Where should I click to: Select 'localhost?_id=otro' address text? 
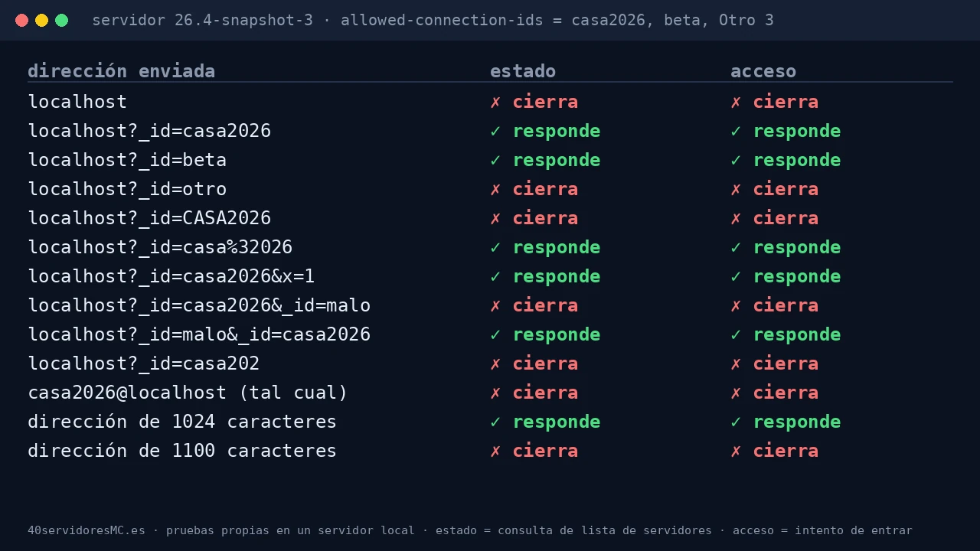click(x=127, y=189)
